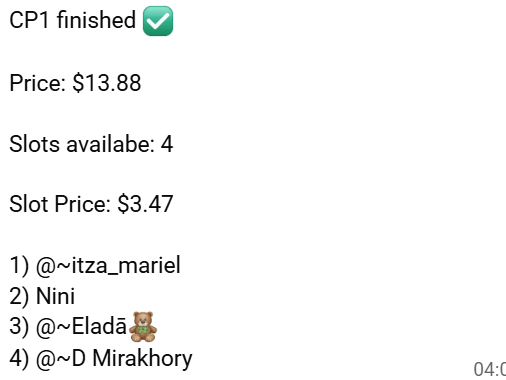The image size is (506, 380).
Task: Click the $3.47 slot price amount
Action: 145,204
